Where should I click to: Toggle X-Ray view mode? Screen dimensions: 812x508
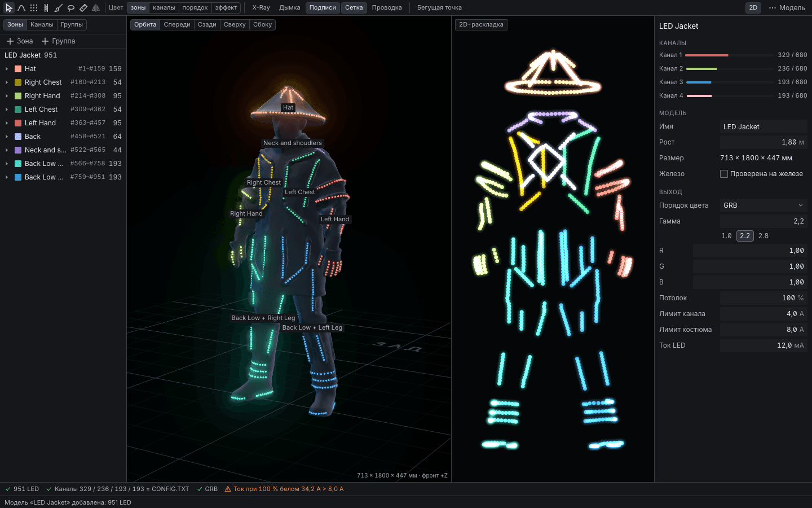(261, 8)
